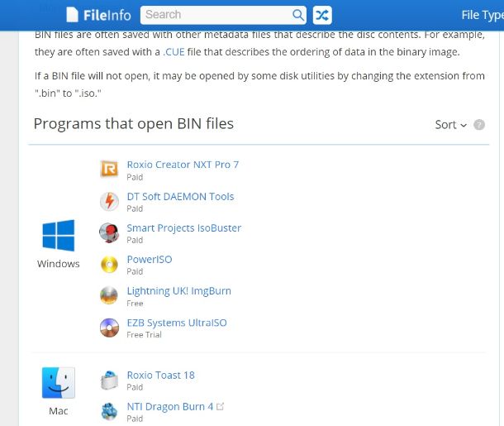Click the Windows label text
Viewport: 504px width, 426px height.
point(59,264)
